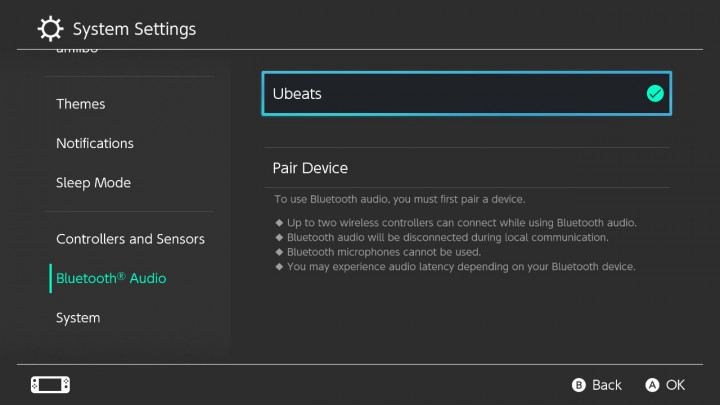Go to Sleep Mode settings
This screenshot has height=405, width=720.
[x=94, y=183]
